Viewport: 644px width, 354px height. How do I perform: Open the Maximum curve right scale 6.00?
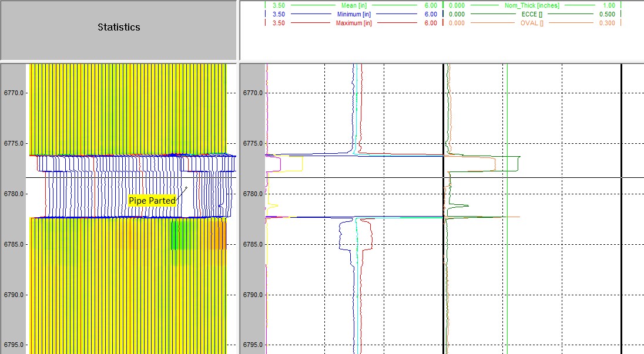tap(431, 23)
